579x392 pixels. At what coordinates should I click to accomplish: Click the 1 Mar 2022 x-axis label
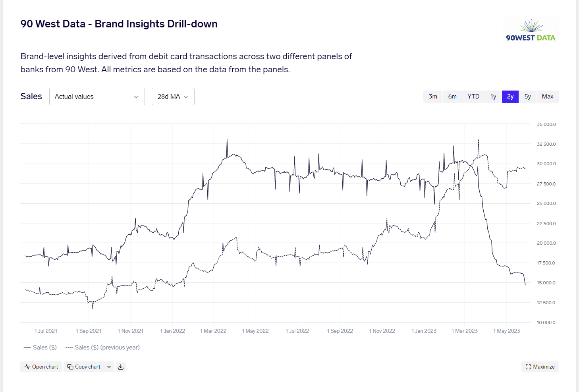(x=213, y=331)
